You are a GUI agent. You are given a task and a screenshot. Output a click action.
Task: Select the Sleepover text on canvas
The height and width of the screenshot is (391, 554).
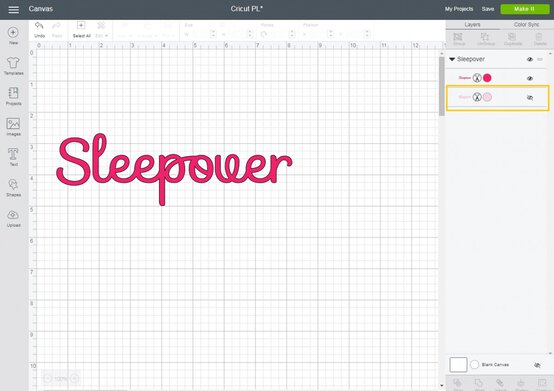pos(174,169)
